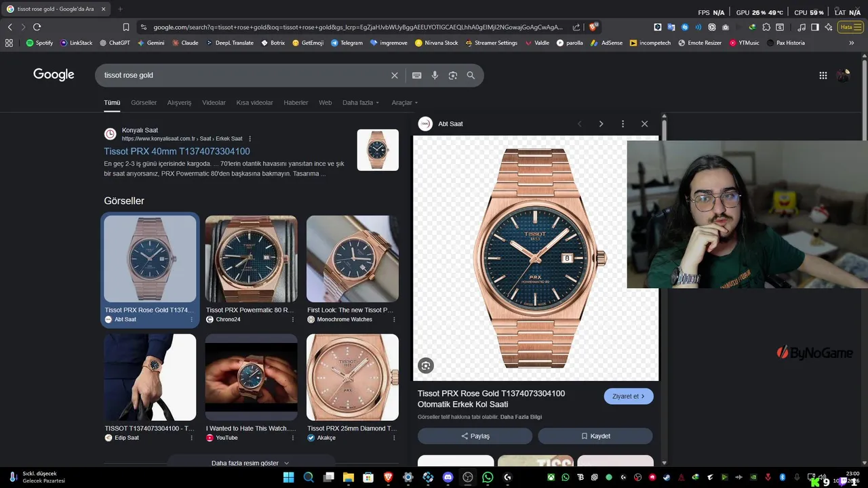
Task: Open Spotify bookmark
Action: (39, 43)
